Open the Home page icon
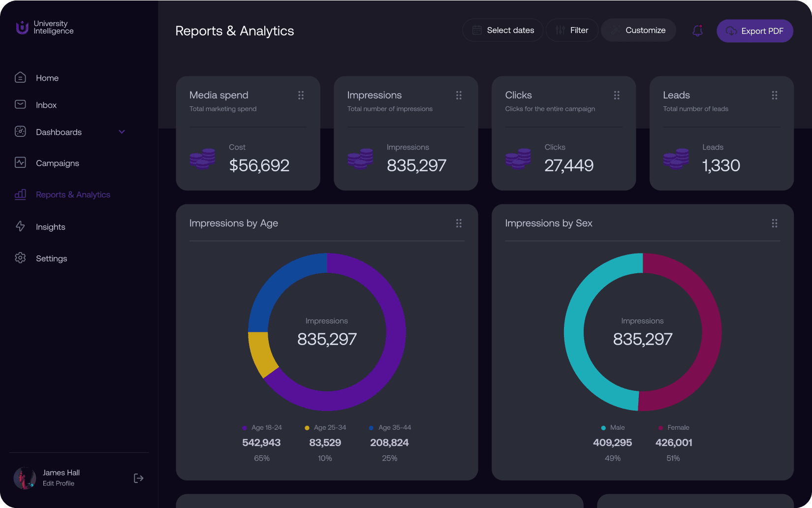Viewport: 812px width, 508px height. tap(20, 77)
